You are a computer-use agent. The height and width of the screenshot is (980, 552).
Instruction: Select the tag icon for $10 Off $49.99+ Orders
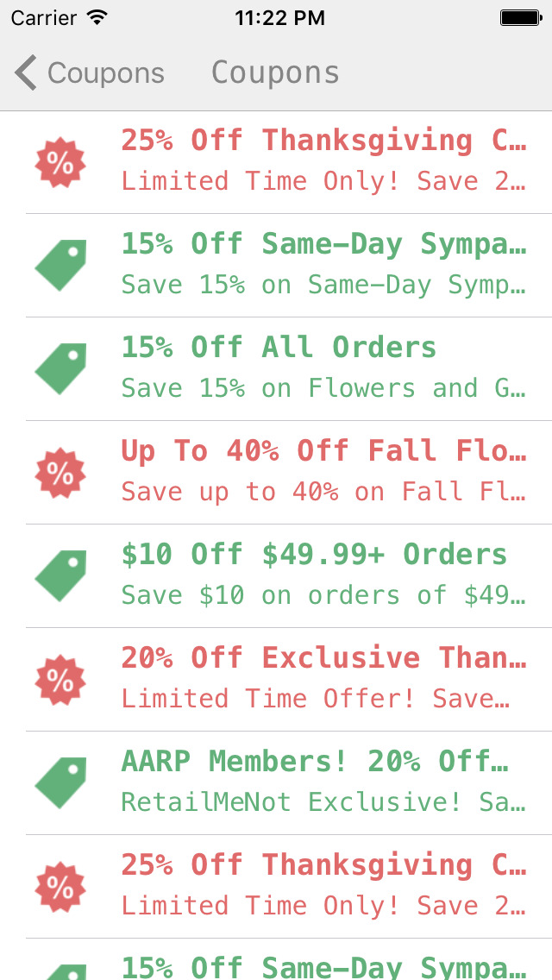[60, 575]
